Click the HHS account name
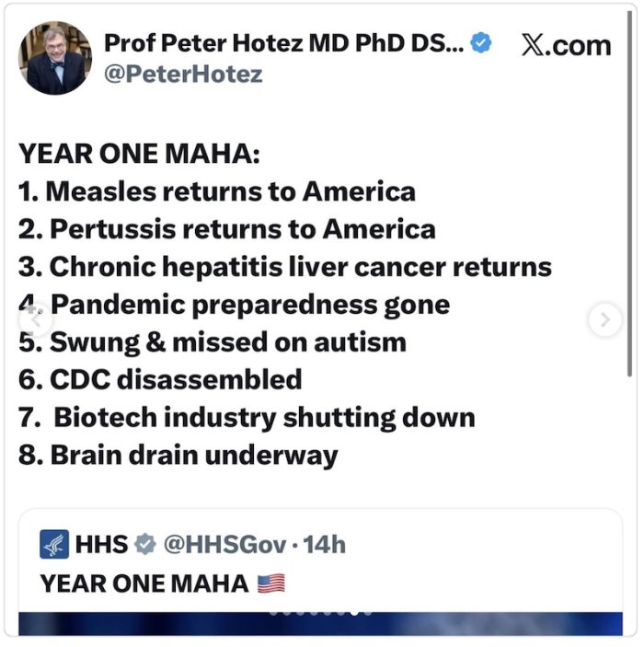 click(x=100, y=545)
